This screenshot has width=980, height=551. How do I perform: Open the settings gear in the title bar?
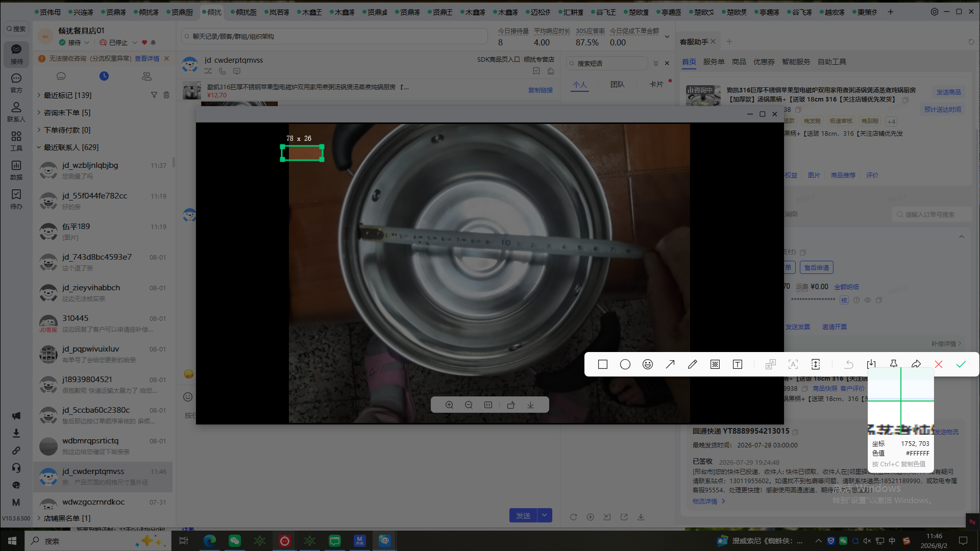click(x=935, y=12)
